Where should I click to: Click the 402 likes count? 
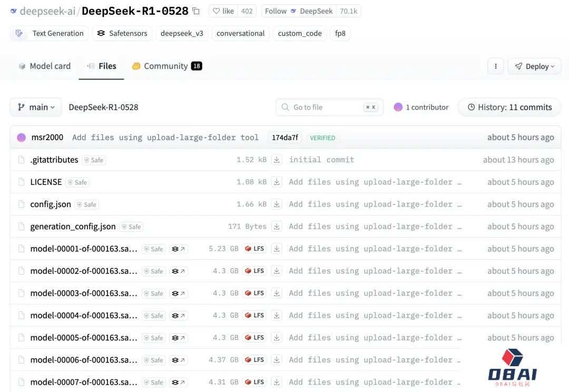pos(247,11)
